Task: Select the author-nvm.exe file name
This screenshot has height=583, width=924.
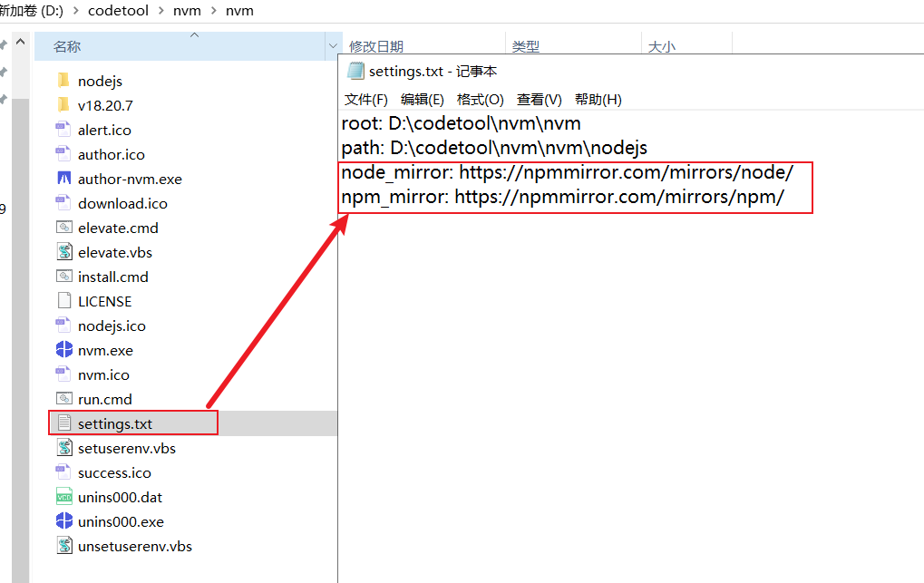Action: (x=130, y=180)
